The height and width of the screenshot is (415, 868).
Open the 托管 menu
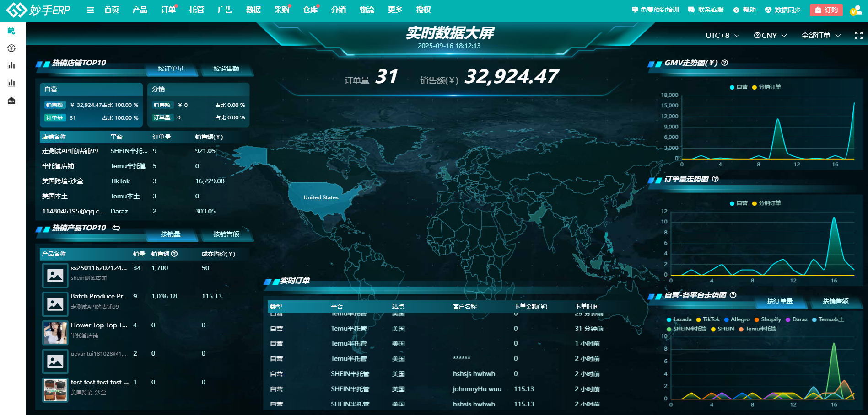pyautogui.click(x=197, y=10)
